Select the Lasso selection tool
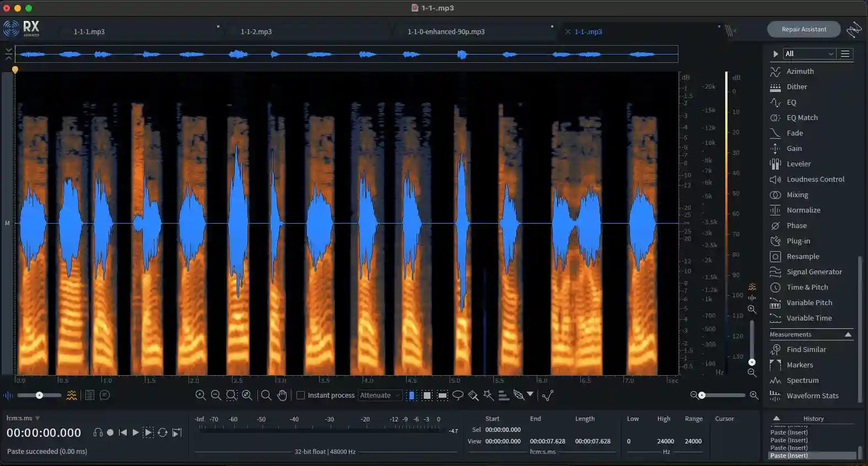 pyautogui.click(x=457, y=395)
